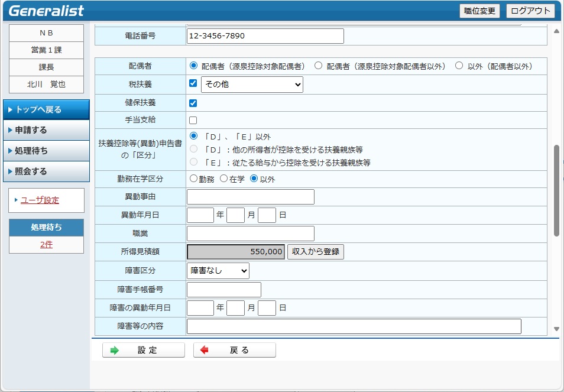Open the 照会する menu item
This screenshot has width=564, height=392.
pyautogui.click(x=46, y=171)
